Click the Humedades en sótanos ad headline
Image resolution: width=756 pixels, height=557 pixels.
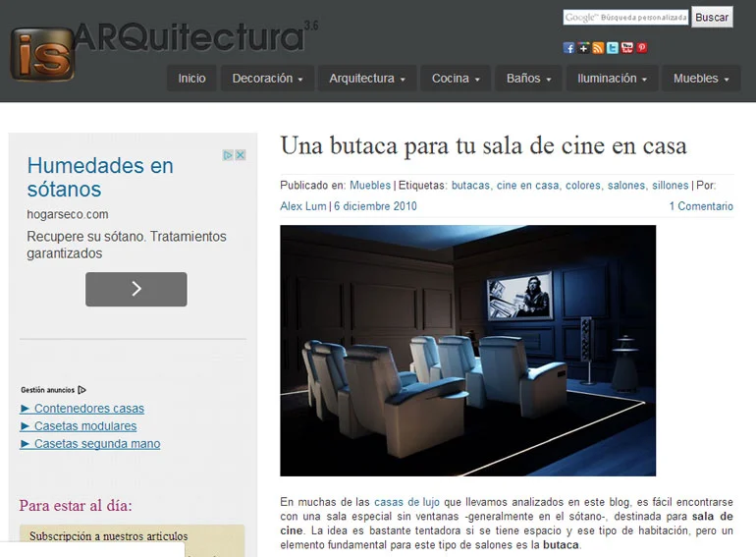(x=100, y=177)
